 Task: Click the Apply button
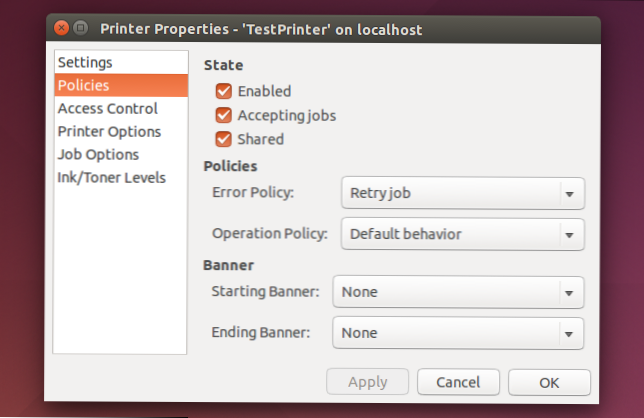(x=368, y=382)
